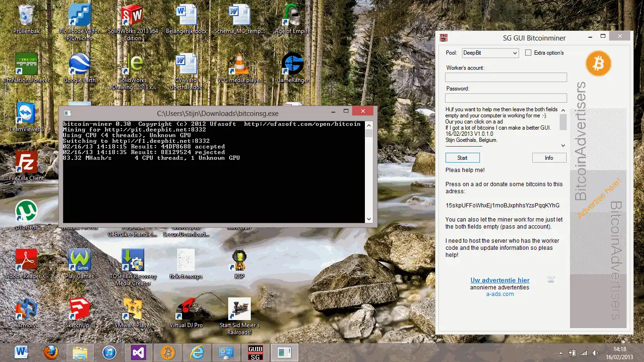Open Adobe Reader XI
644x362 pixels.
point(26,264)
